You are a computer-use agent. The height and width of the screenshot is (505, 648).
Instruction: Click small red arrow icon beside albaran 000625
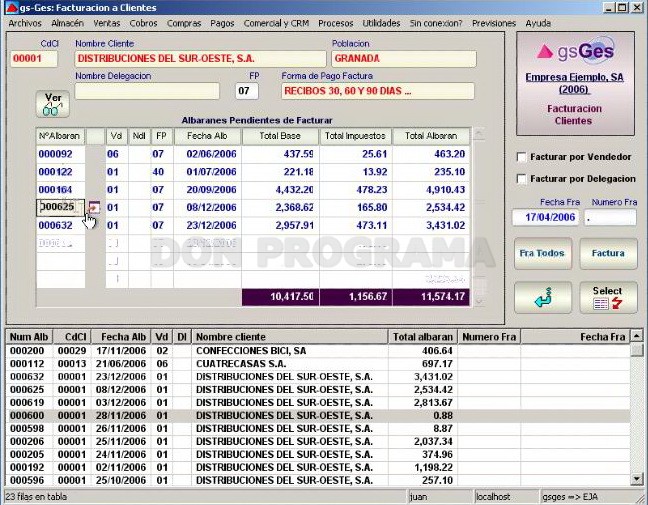pos(95,207)
